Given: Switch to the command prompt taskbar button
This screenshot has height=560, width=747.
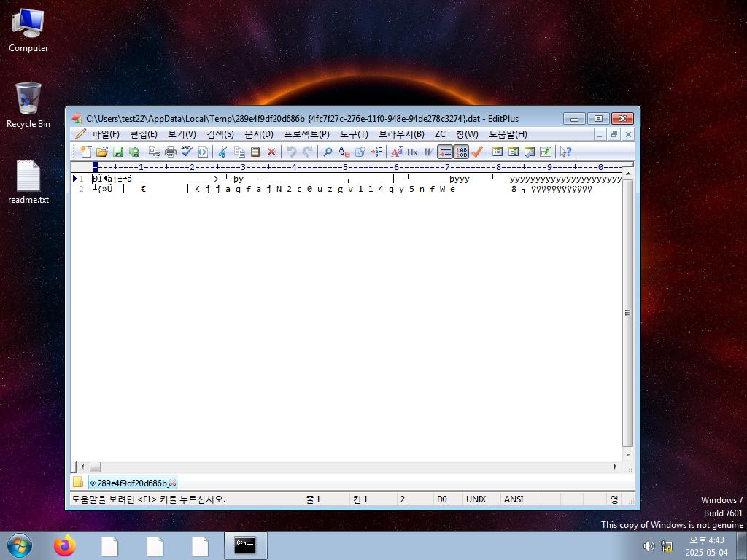Looking at the screenshot, I should 245,545.
